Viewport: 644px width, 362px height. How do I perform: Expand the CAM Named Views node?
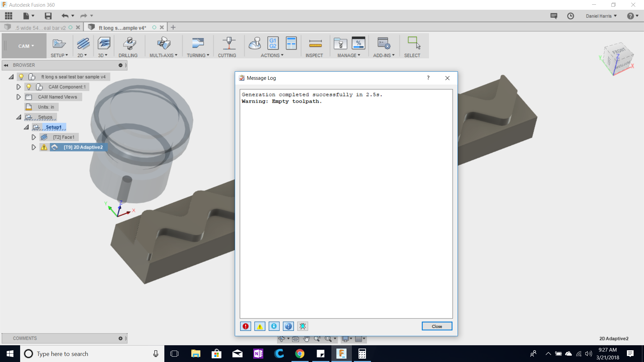[x=18, y=97]
